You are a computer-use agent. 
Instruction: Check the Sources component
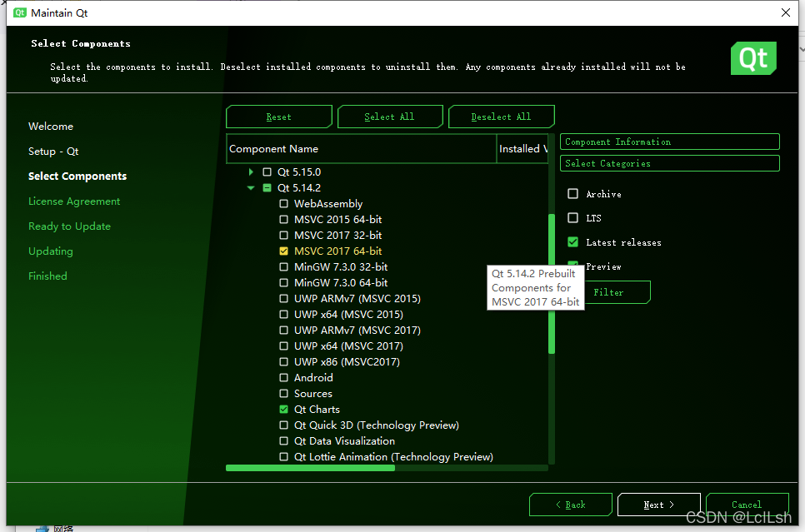283,394
